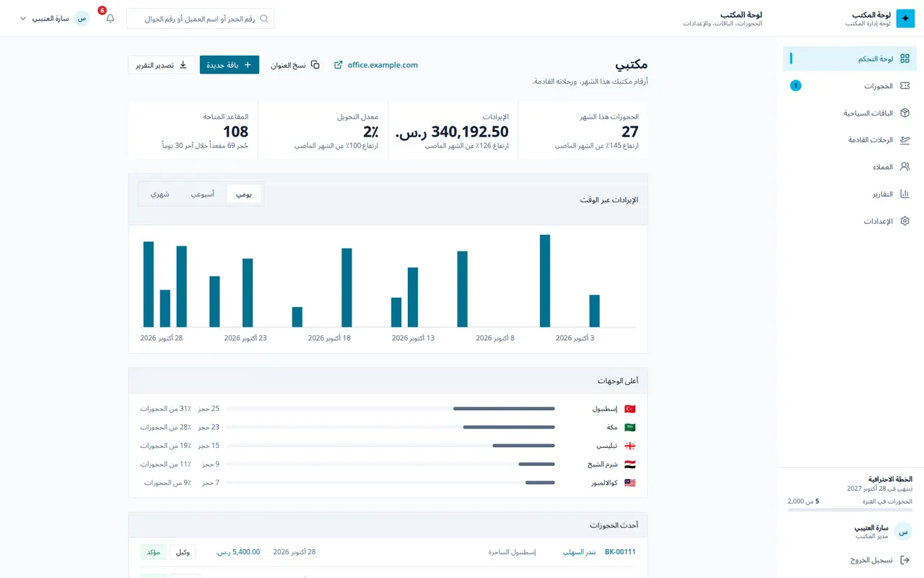This screenshot has height=578, width=924.
Task: Click the download icon in تصدير التقرير
Action: 183,65
